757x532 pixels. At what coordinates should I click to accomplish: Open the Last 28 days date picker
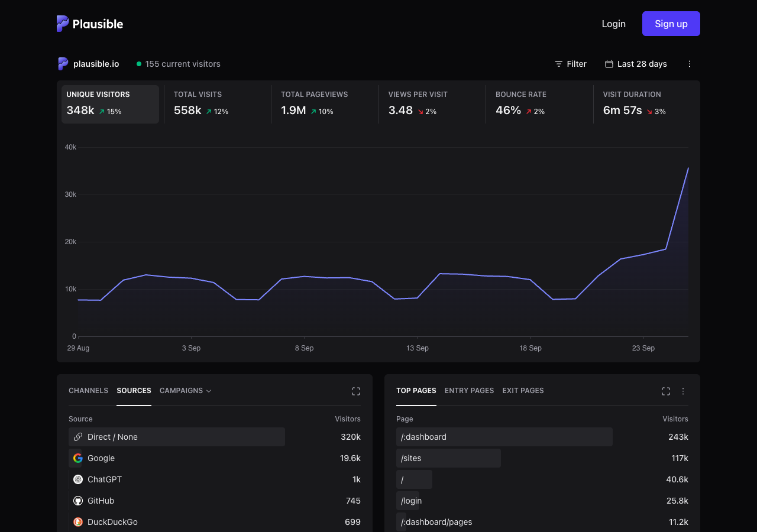pyautogui.click(x=636, y=64)
